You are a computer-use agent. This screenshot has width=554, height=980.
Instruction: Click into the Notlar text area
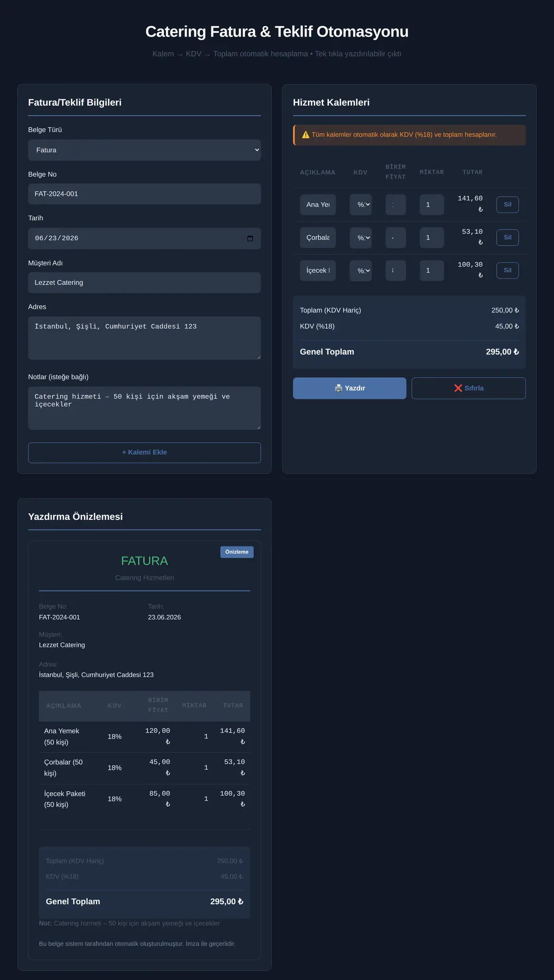(x=145, y=408)
